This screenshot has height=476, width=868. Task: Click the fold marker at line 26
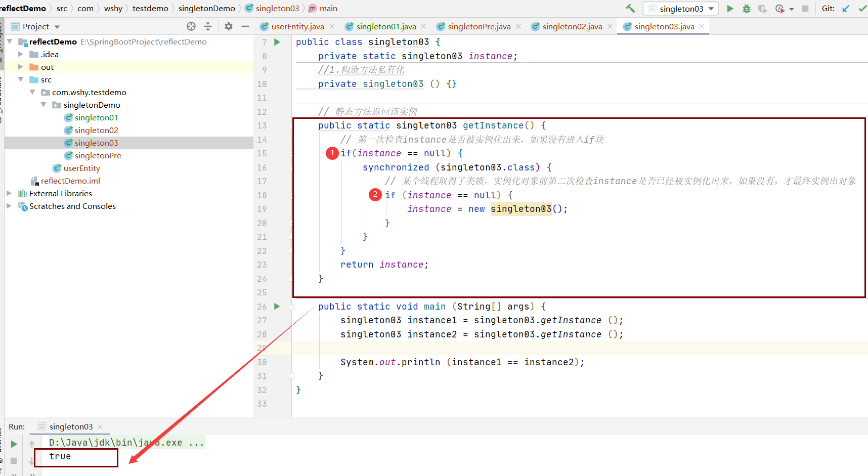tap(291, 307)
